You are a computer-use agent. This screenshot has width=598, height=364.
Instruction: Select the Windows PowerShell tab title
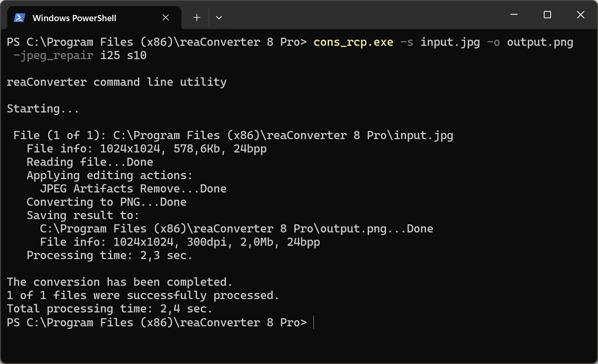click(74, 18)
